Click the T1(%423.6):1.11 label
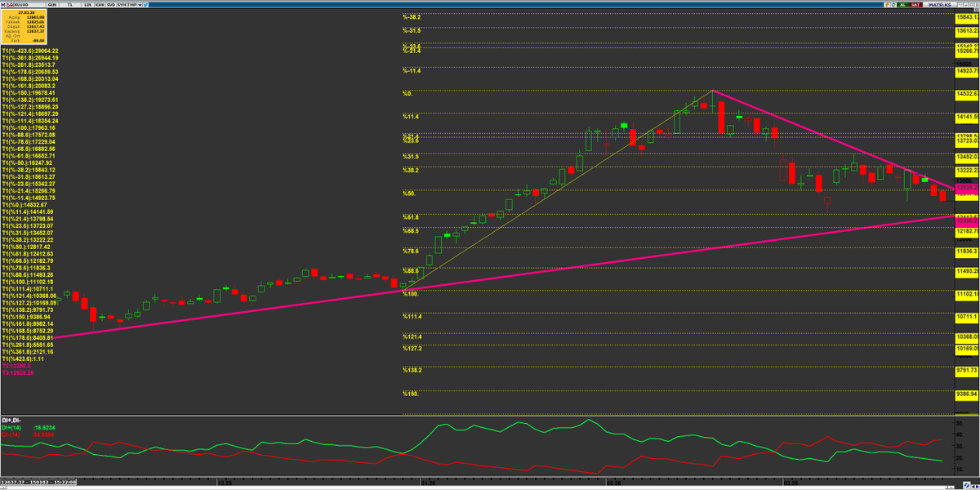Viewport: 980px width, 490px height. (x=22, y=359)
